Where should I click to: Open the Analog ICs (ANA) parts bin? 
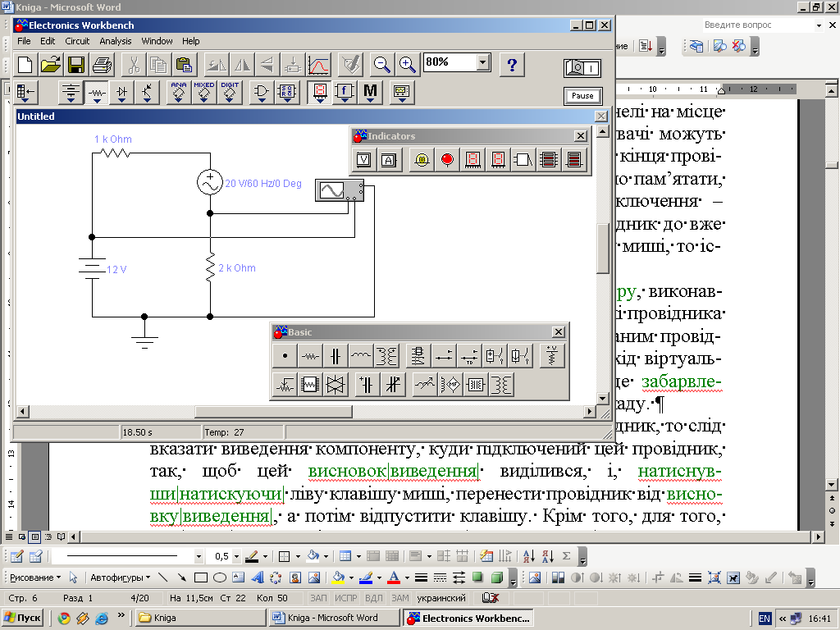(x=178, y=92)
